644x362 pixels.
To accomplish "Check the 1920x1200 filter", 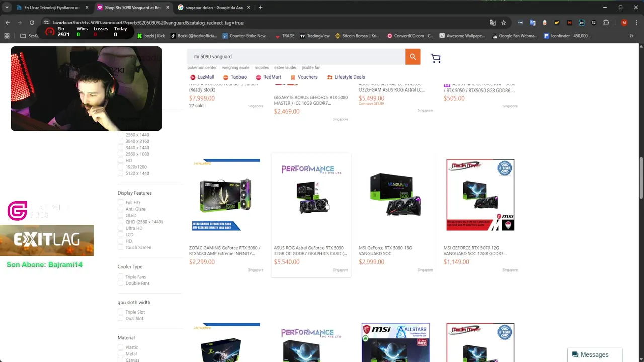I will 120,167.
